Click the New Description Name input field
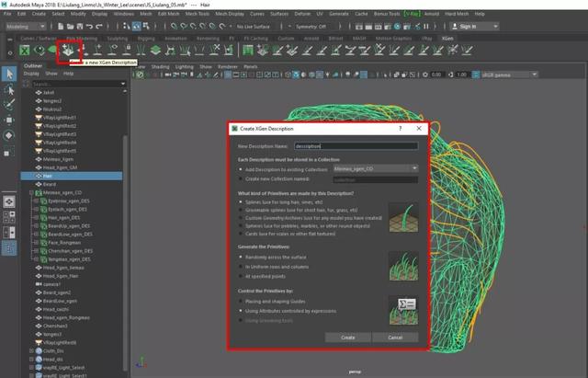The height and width of the screenshot is (378, 588). (356, 146)
